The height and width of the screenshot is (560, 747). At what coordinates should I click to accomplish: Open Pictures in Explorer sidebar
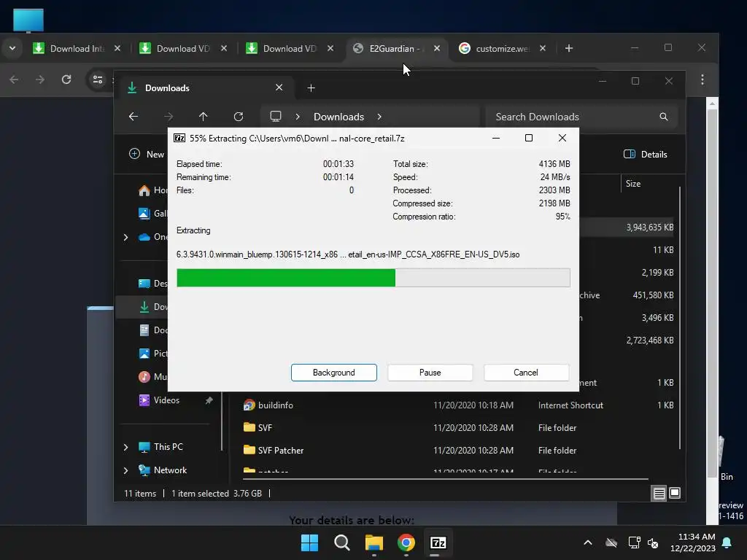(152, 354)
